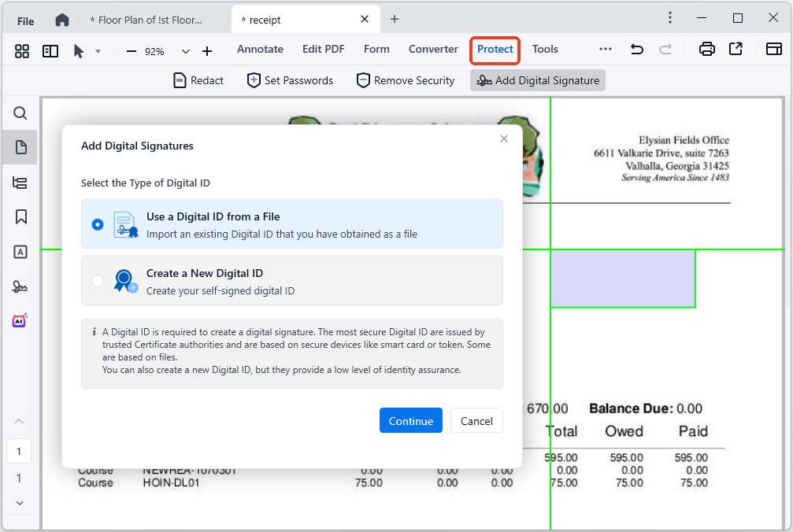The image size is (793, 532).
Task: Expand the zoom percentage dropdown
Action: [186, 51]
